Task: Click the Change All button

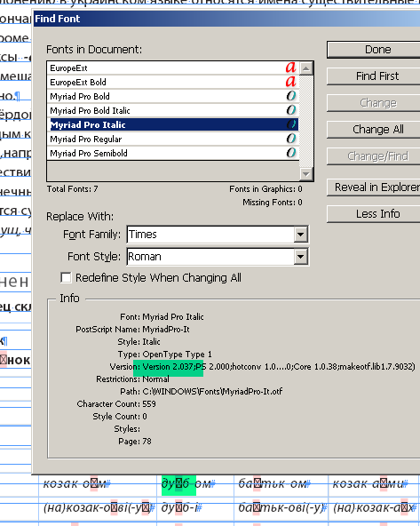Action: point(374,130)
